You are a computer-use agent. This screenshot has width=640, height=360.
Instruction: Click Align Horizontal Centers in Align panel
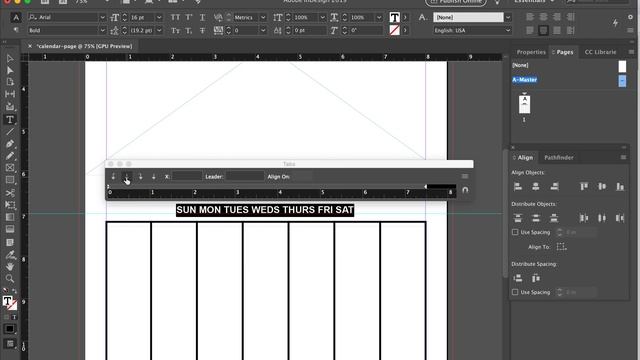[536, 187]
